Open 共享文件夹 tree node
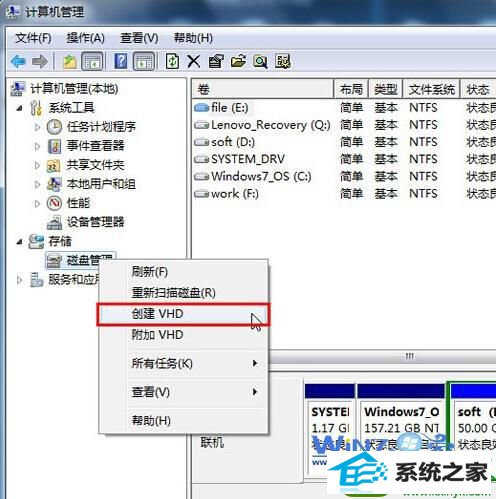The image size is (496, 499). click(95, 165)
